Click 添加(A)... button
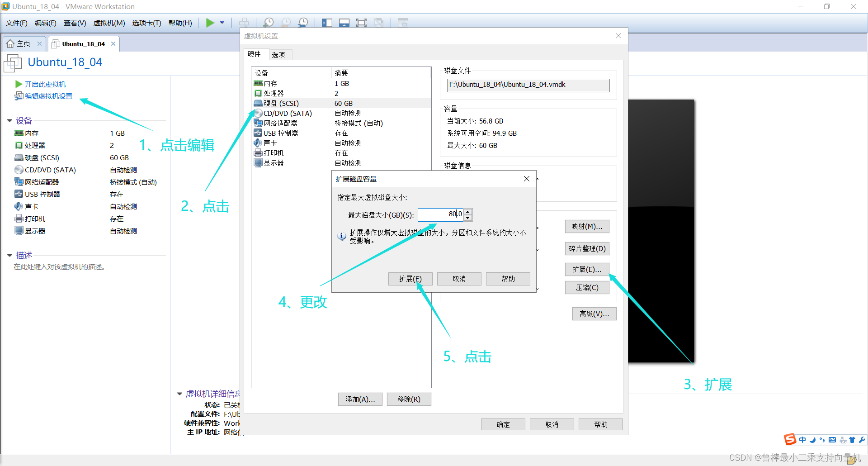 click(x=360, y=399)
